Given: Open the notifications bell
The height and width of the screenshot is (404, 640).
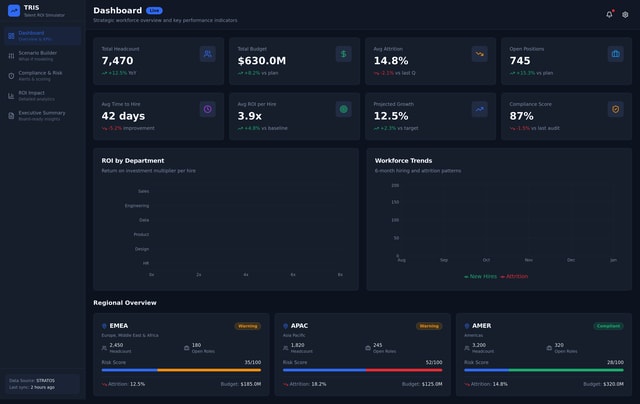Looking at the screenshot, I should pos(609,14).
